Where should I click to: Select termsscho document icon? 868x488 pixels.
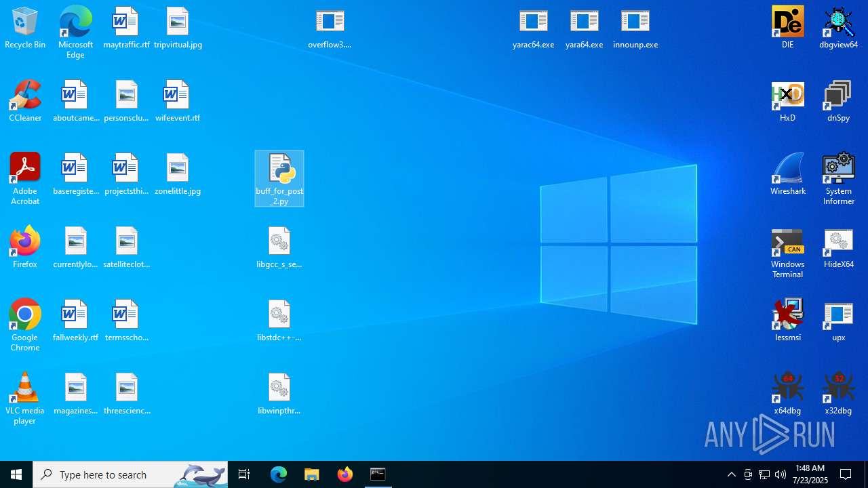(x=126, y=321)
